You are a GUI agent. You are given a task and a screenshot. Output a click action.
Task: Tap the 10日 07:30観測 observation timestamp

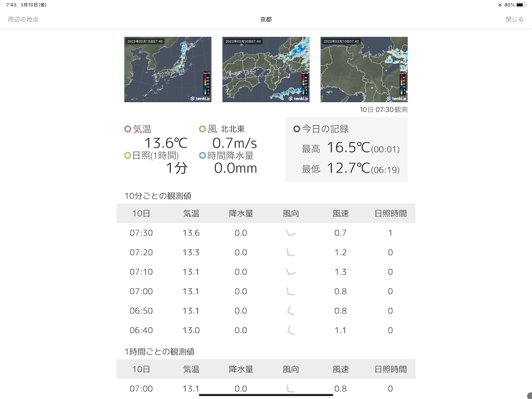[383, 110]
